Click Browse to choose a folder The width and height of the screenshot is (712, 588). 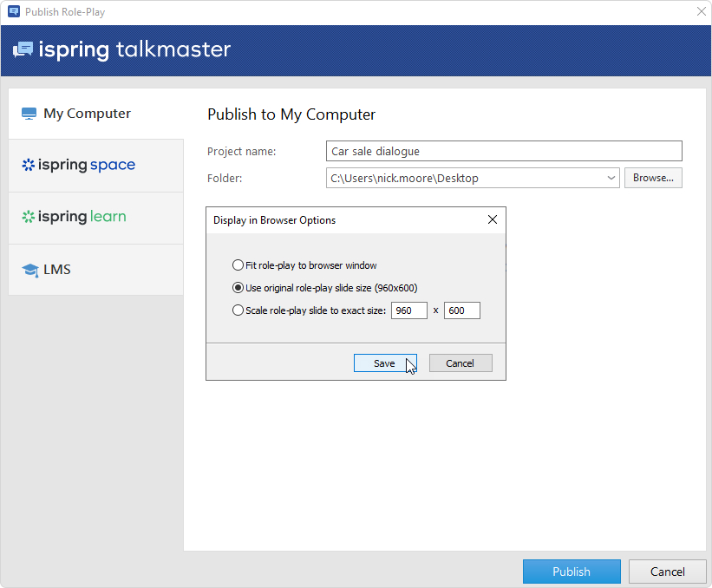tap(653, 178)
